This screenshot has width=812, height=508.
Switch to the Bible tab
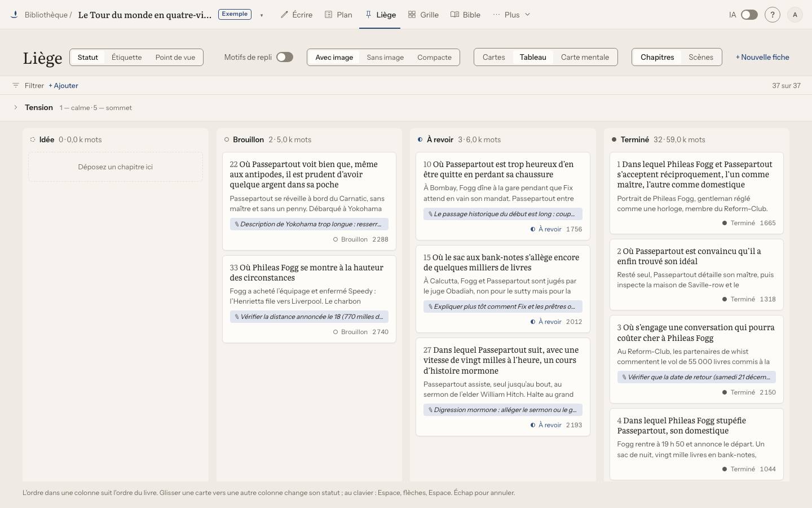click(x=465, y=15)
